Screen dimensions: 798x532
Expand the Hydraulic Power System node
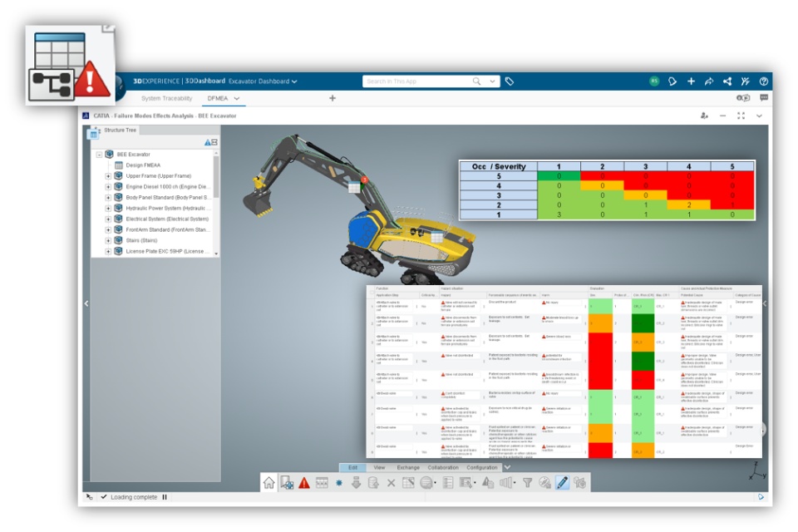point(108,208)
